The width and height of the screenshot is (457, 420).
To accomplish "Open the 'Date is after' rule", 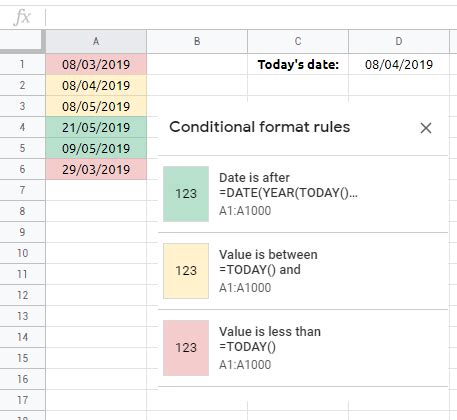I will 303,194.
